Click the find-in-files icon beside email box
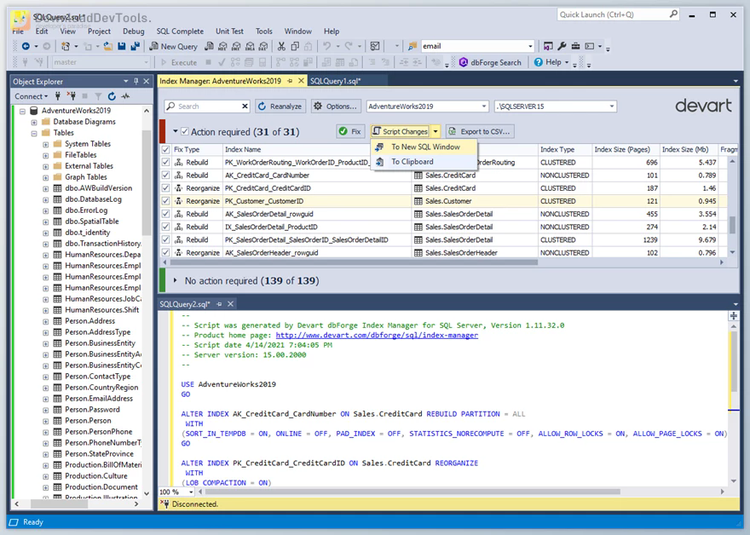 412,46
